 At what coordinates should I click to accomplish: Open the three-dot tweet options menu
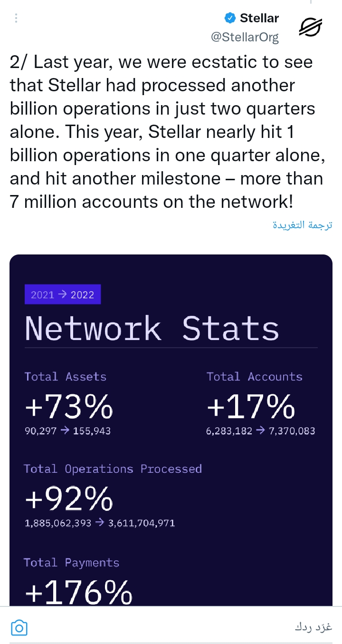click(16, 19)
